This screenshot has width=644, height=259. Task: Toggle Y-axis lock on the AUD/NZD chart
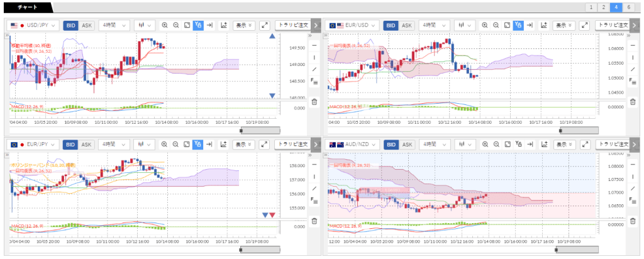[x=518, y=145]
